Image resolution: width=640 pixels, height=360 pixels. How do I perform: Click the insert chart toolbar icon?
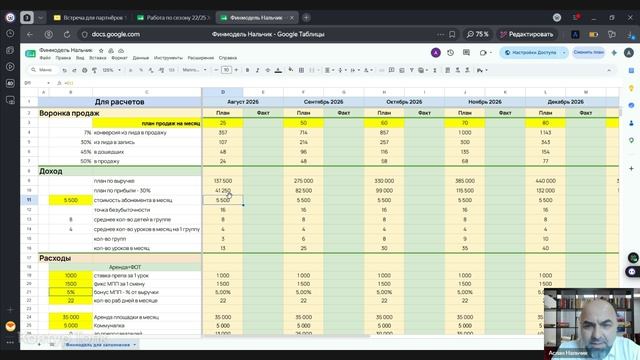[x=402, y=70]
